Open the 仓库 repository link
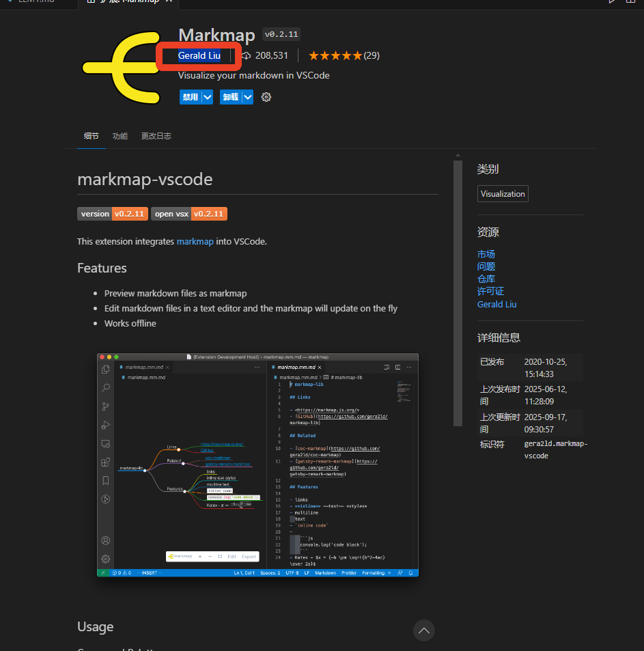644x651 pixels. tap(486, 279)
